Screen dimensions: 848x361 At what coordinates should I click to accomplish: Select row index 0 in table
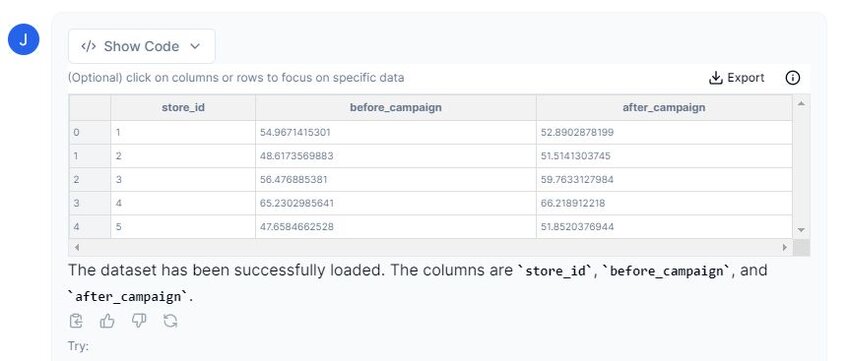90,132
